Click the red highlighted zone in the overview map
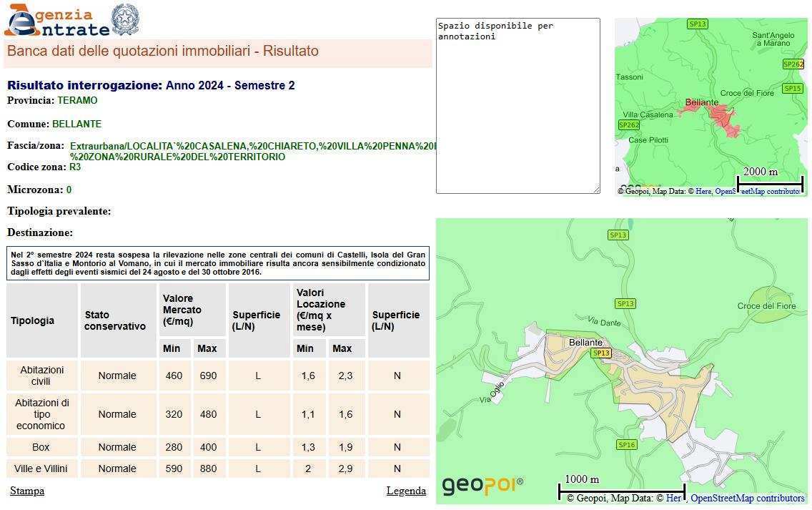 tap(723, 117)
